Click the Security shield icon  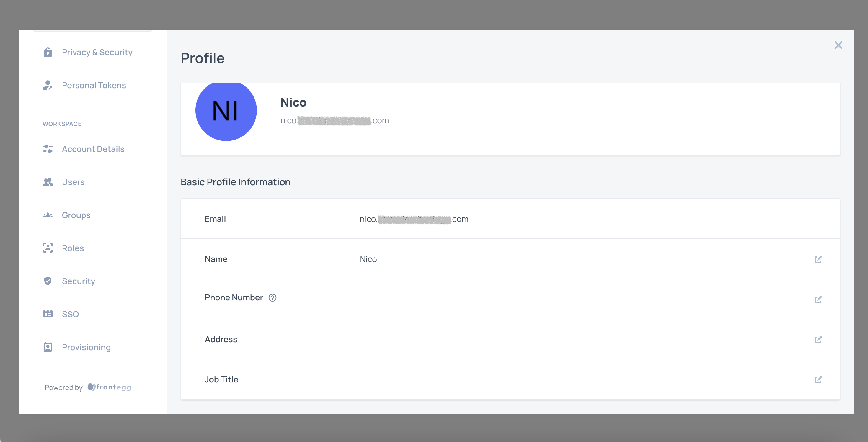(48, 281)
